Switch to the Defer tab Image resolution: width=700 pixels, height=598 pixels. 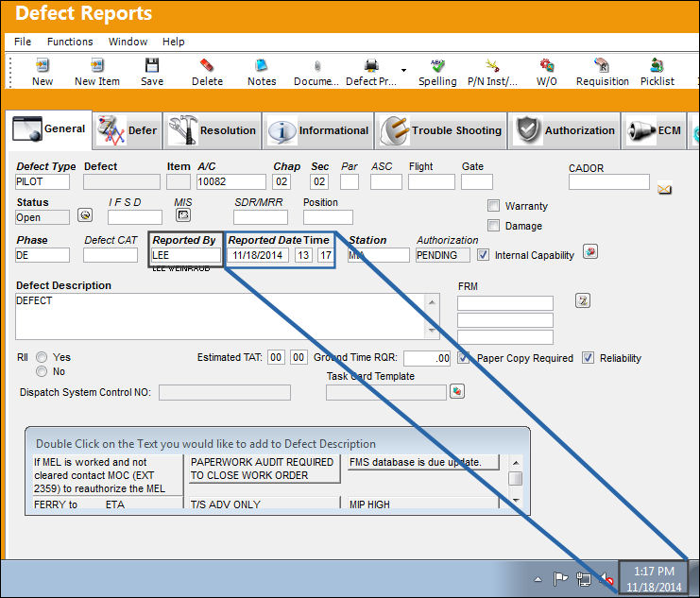click(x=128, y=130)
